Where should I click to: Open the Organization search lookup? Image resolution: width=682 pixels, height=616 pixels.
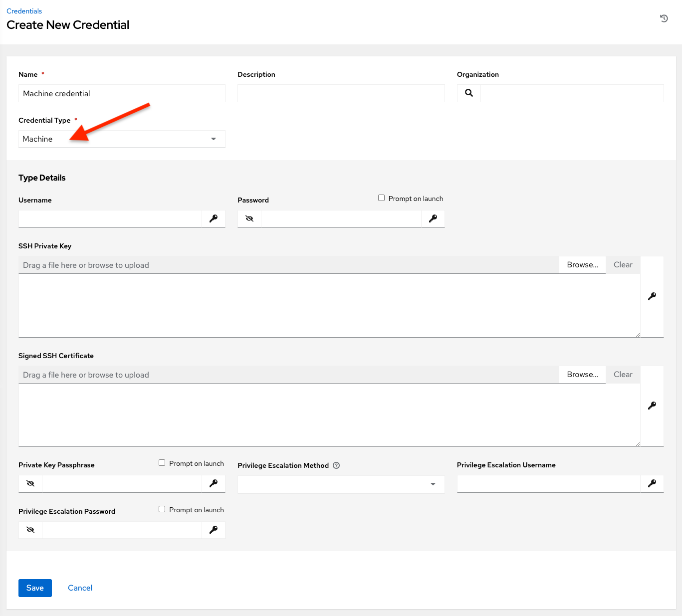[468, 93]
